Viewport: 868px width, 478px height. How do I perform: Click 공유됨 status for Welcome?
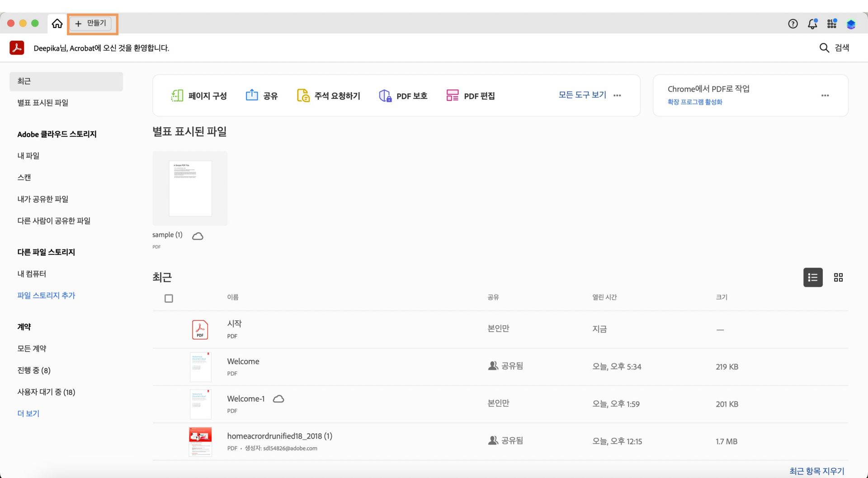pyautogui.click(x=505, y=366)
